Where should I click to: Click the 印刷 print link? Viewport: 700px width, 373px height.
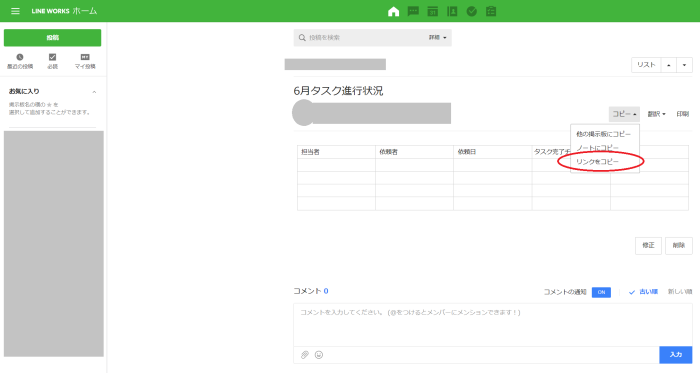683,114
